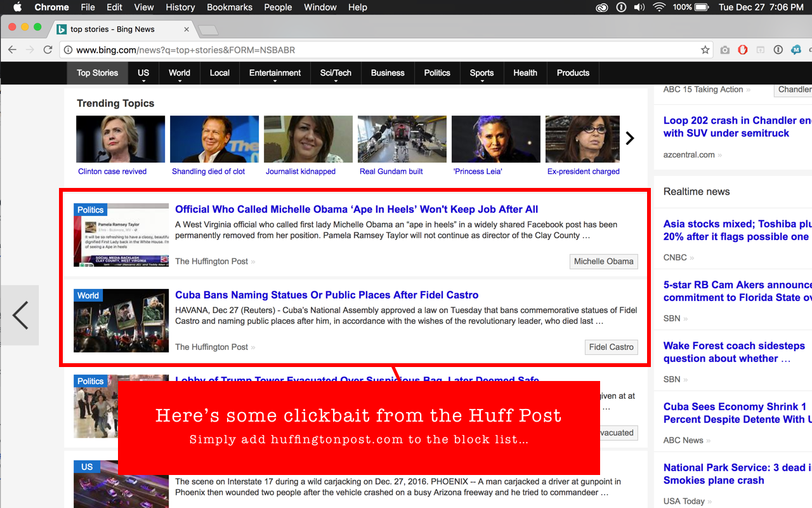The image size is (812, 508).
Task: Select the Top Stories tab
Action: pyautogui.click(x=98, y=73)
